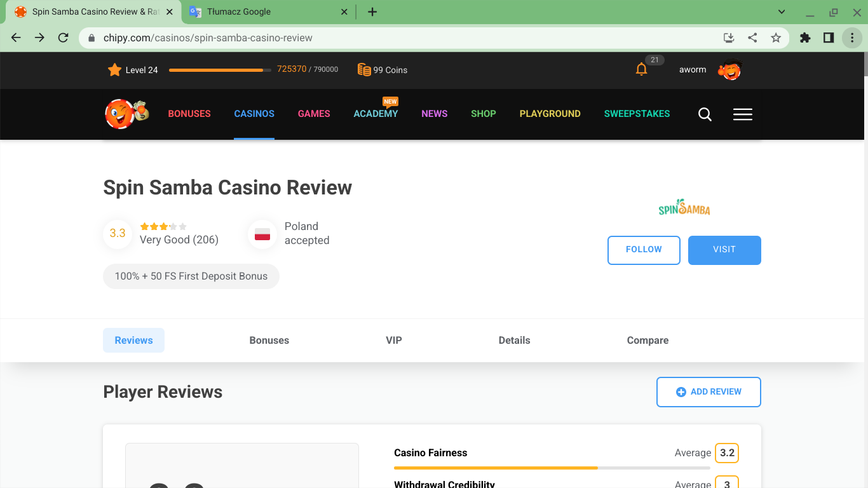Viewport: 868px width, 488px height.
Task: Click the ADD REVIEW button
Action: coord(709,392)
